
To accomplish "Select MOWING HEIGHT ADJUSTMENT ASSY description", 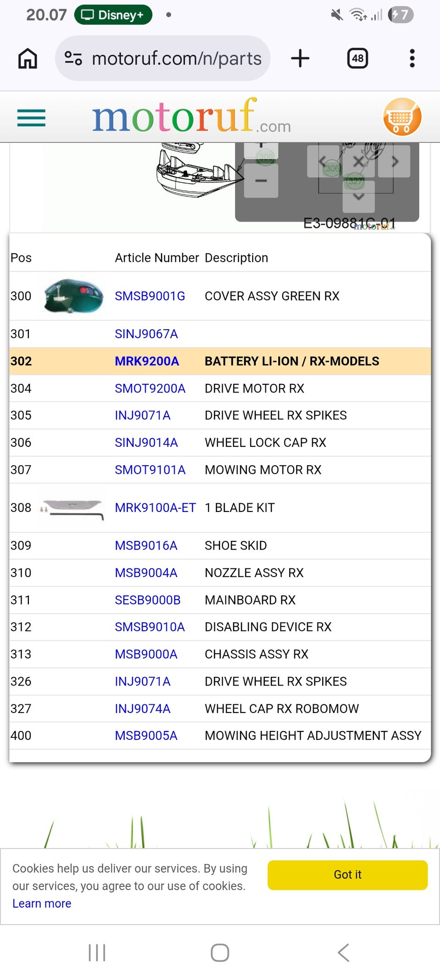I will pos(313,735).
